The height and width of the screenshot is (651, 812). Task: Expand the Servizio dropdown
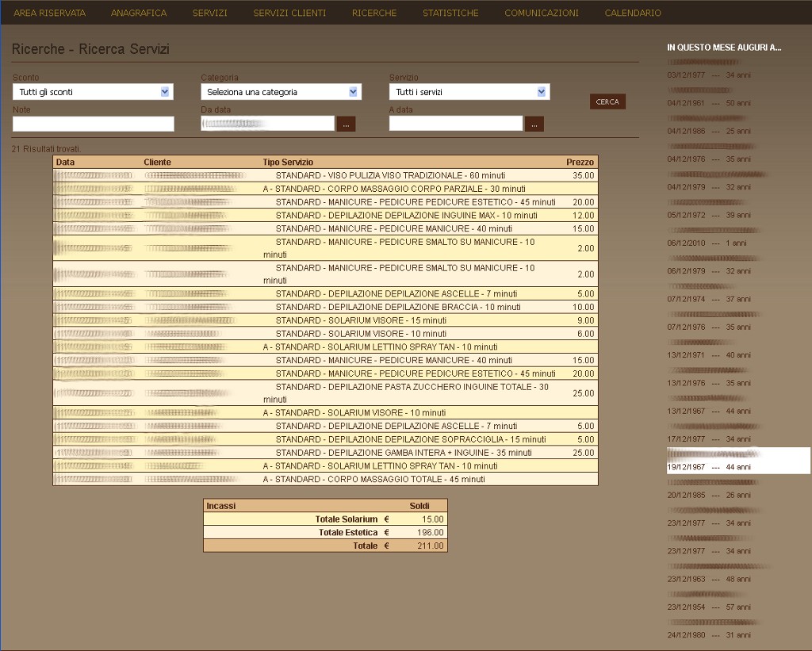469,92
